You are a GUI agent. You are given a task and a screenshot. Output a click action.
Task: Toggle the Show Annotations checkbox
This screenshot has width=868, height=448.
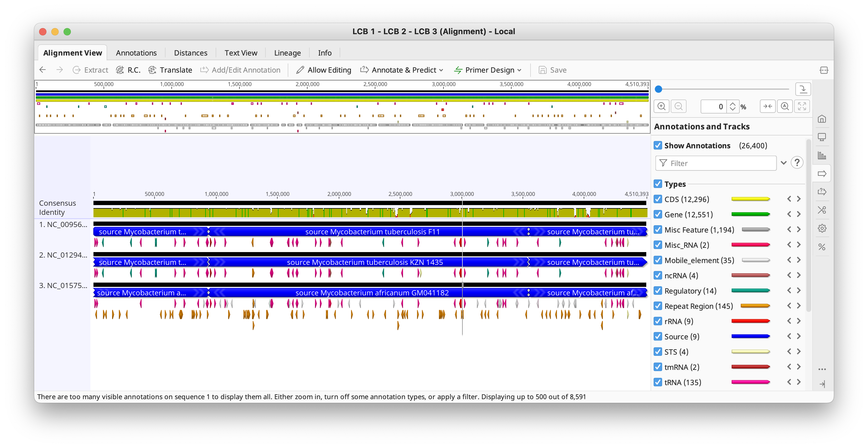point(658,145)
